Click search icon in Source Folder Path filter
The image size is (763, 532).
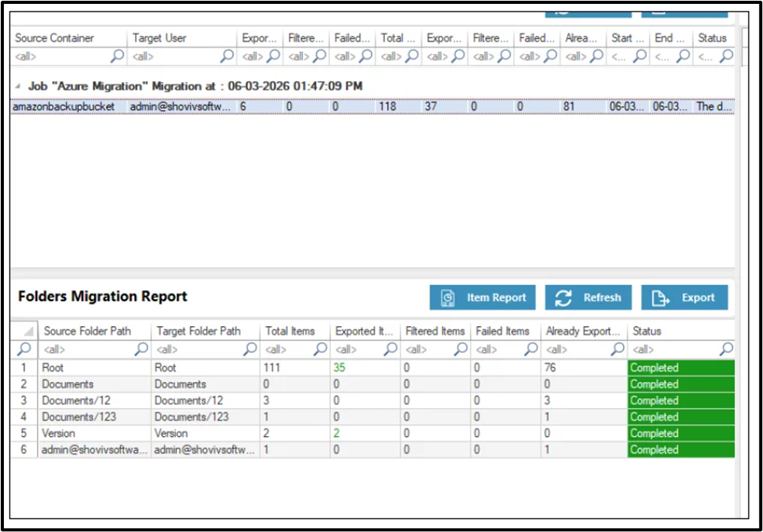[141, 348]
